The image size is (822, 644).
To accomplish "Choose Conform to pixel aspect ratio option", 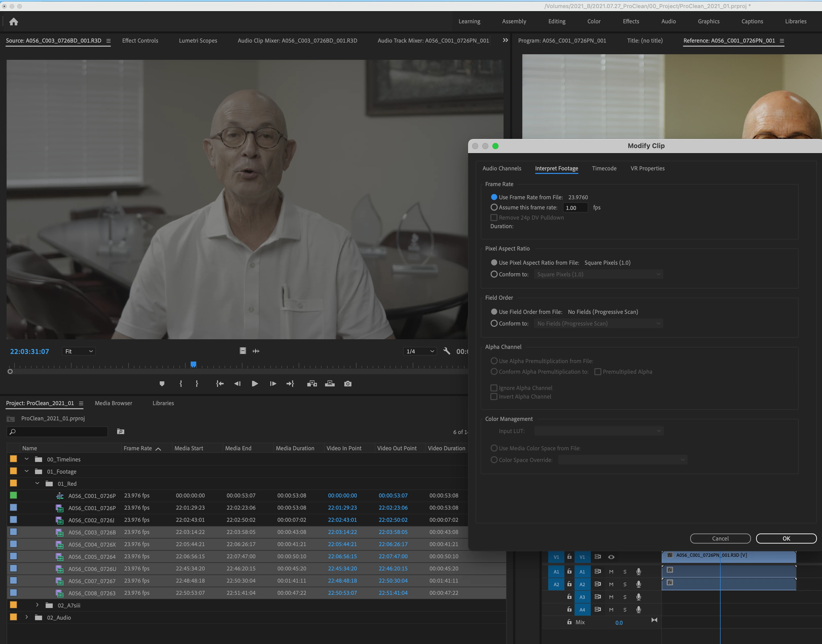I will [494, 274].
